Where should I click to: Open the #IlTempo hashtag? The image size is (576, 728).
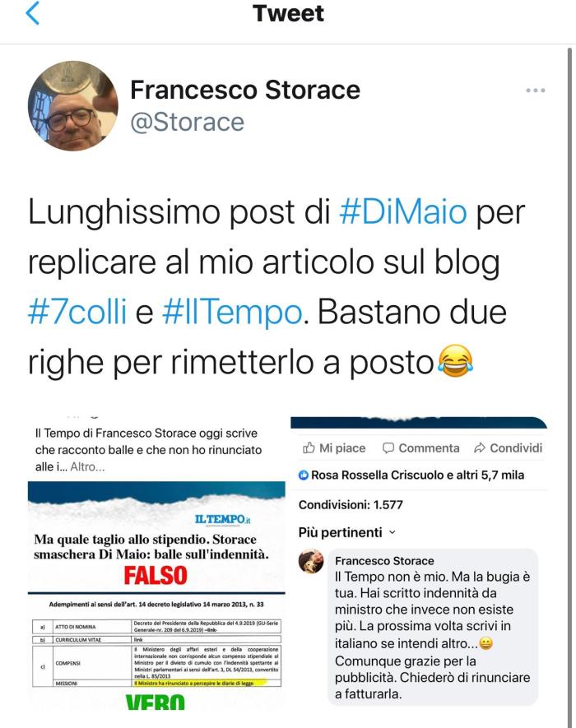[x=232, y=312]
